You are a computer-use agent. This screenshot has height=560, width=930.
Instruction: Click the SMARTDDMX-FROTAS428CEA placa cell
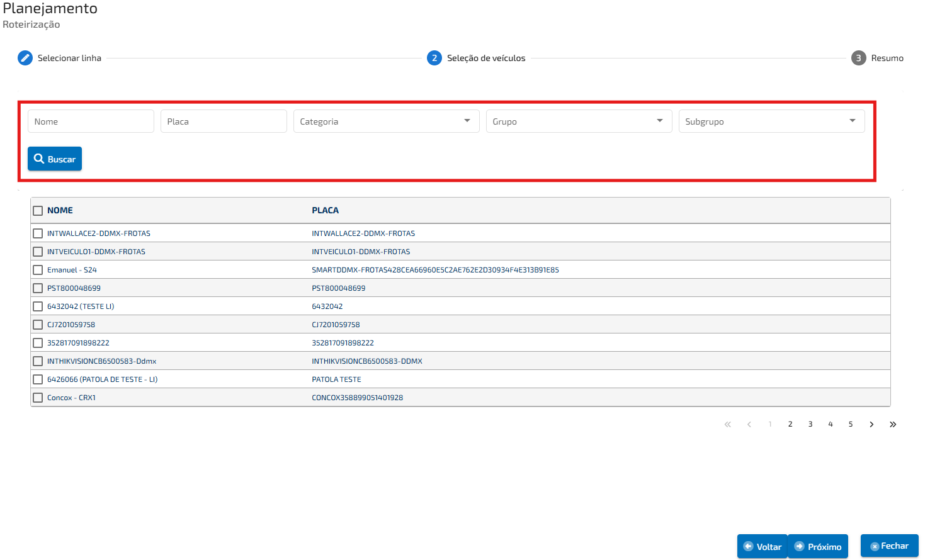435,270
